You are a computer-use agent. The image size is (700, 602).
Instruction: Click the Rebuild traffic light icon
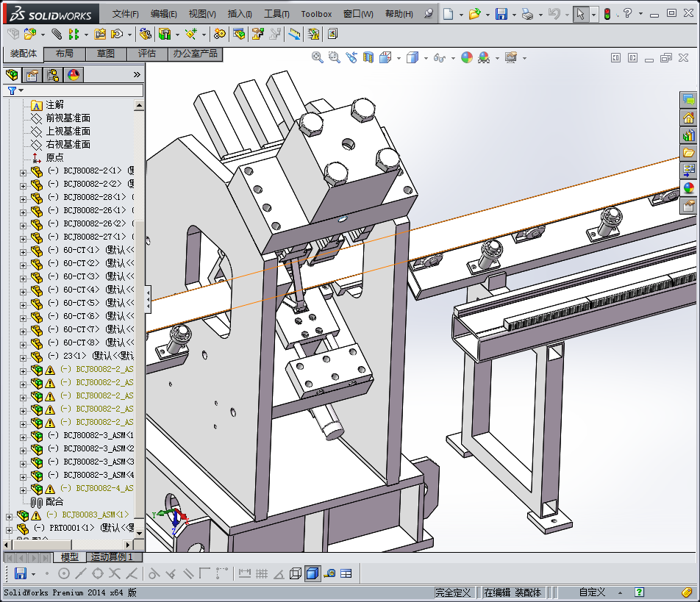tap(607, 14)
